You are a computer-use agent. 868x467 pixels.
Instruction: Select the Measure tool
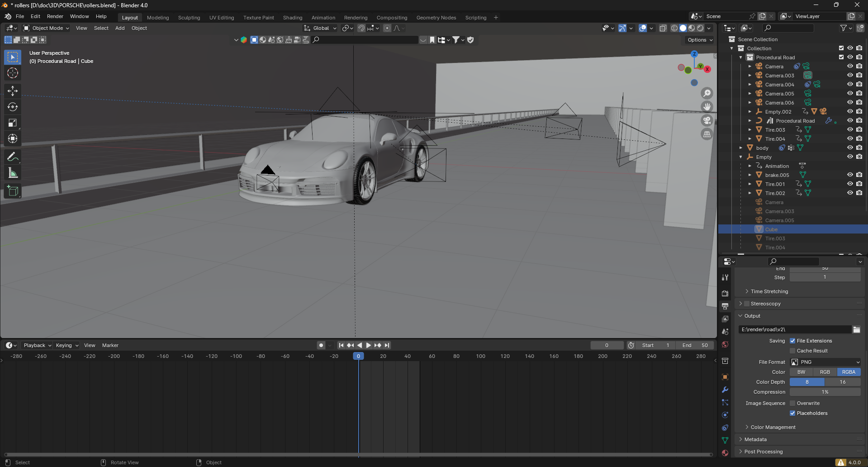pos(13,173)
